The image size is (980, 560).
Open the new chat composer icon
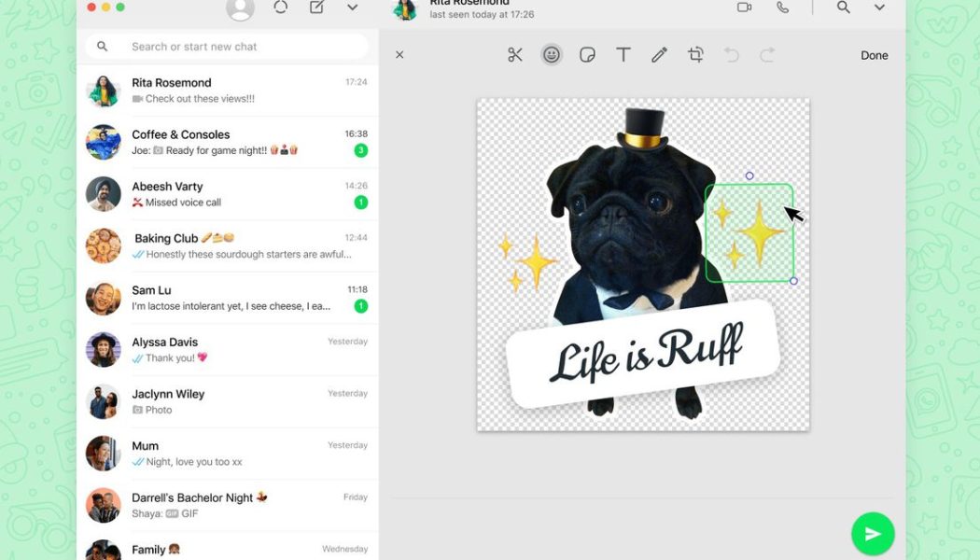point(315,7)
